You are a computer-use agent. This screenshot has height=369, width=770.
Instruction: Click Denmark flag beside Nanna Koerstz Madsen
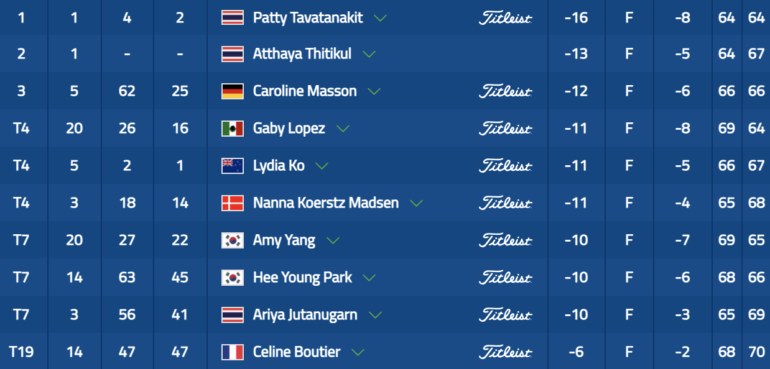click(232, 203)
